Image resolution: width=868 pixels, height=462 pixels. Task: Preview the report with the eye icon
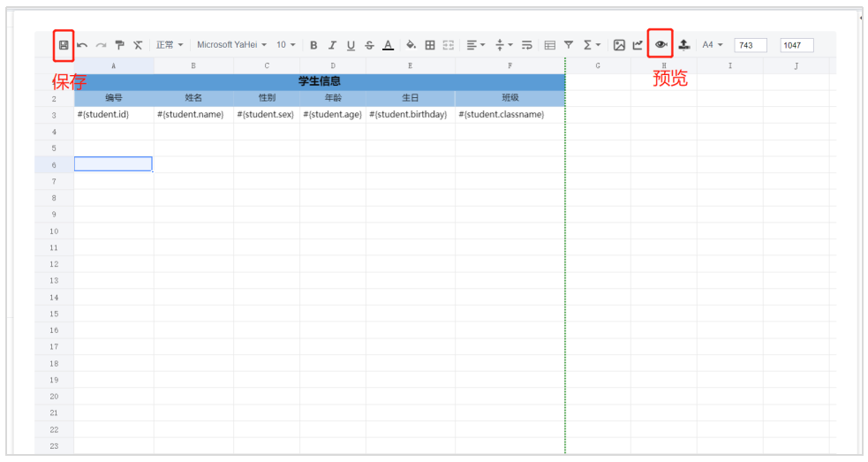[660, 44]
